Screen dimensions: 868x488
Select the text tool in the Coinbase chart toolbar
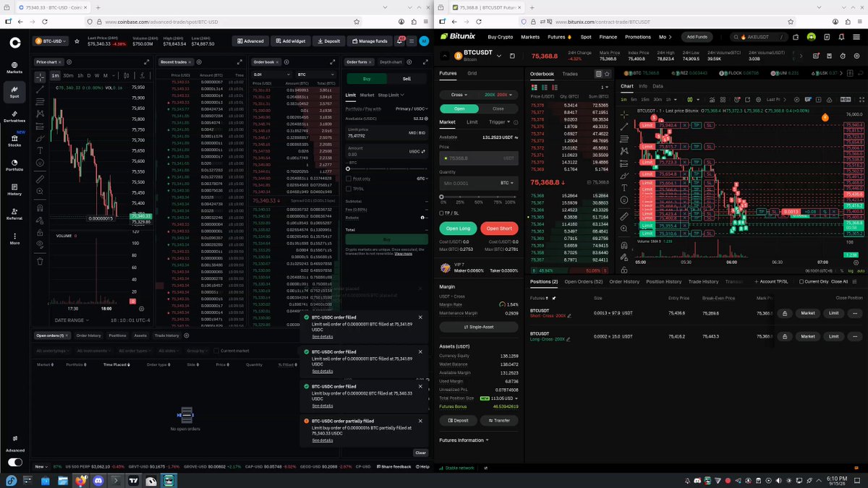(x=40, y=150)
